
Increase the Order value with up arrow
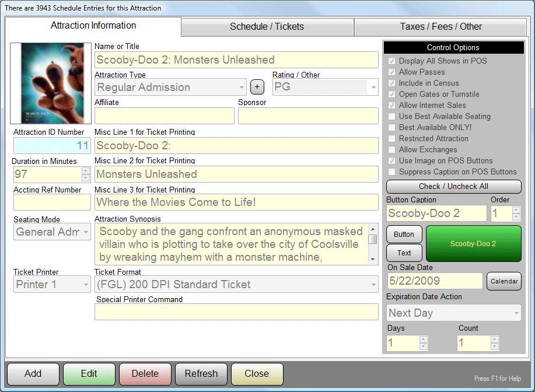pos(516,210)
